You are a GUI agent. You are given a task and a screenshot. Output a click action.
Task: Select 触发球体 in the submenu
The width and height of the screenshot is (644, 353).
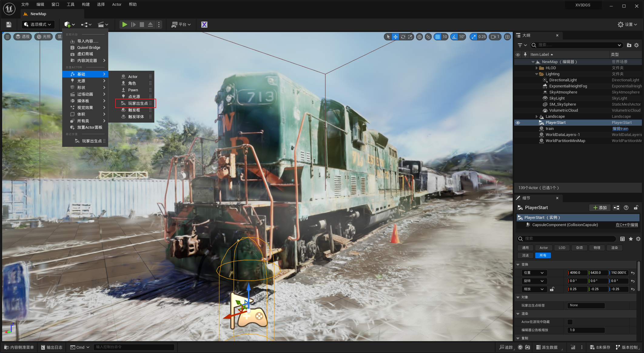coord(136,117)
